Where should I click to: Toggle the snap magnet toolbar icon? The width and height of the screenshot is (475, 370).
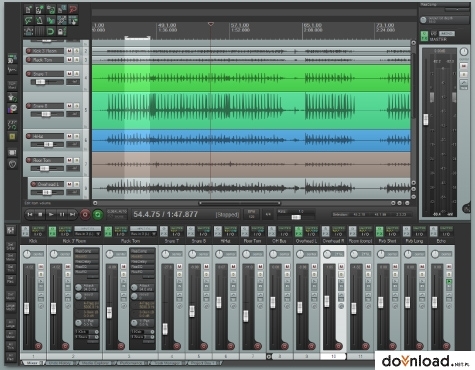coord(50,32)
